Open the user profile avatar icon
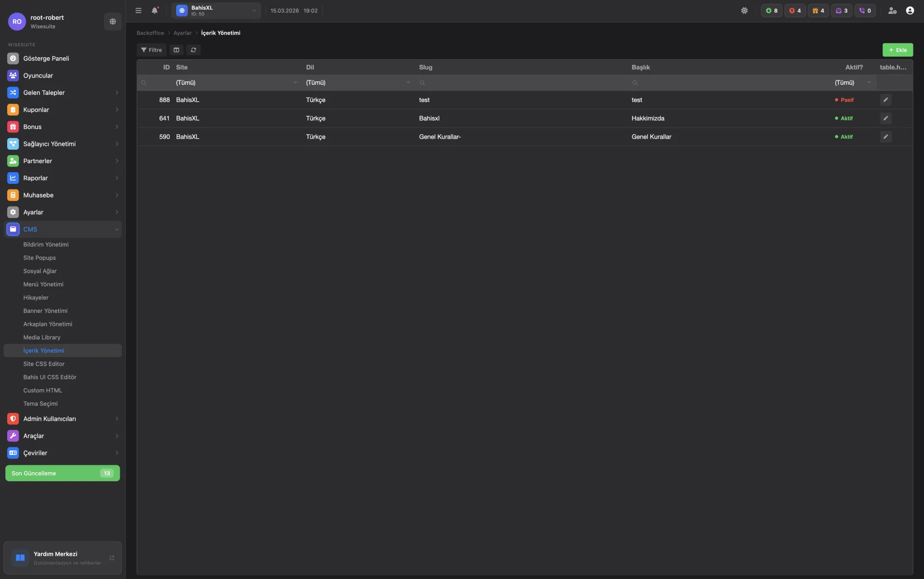 (910, 11)
